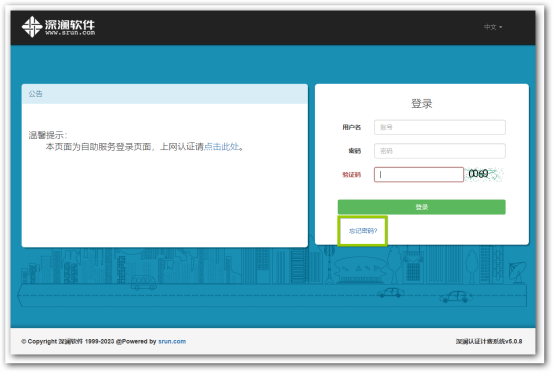
Task: Click the 密码 field label
Action: 354,151
